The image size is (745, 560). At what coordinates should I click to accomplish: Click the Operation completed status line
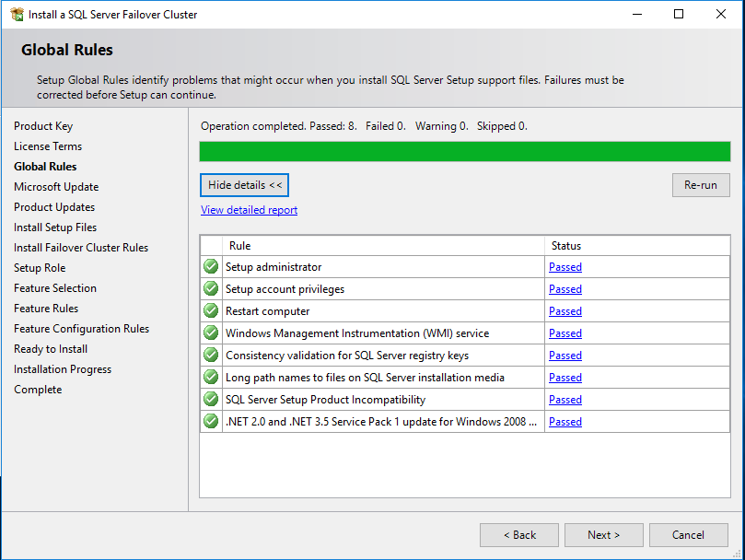[x=364, y=126]
